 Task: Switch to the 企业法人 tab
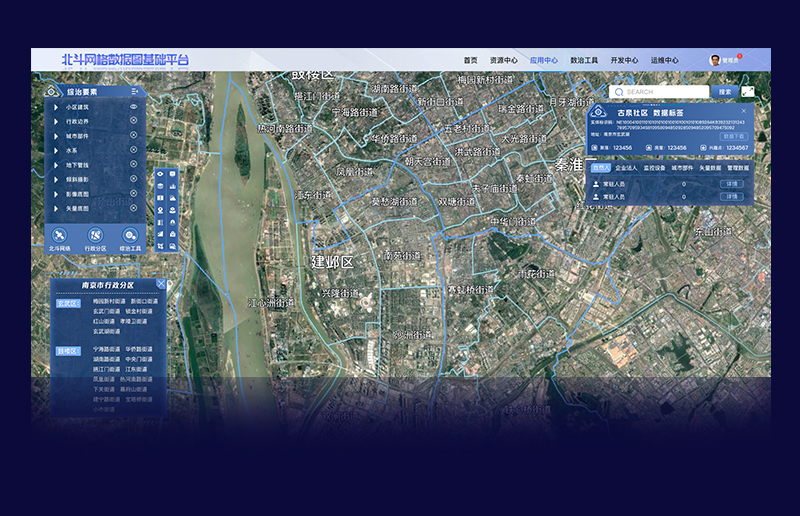point(627,169)
